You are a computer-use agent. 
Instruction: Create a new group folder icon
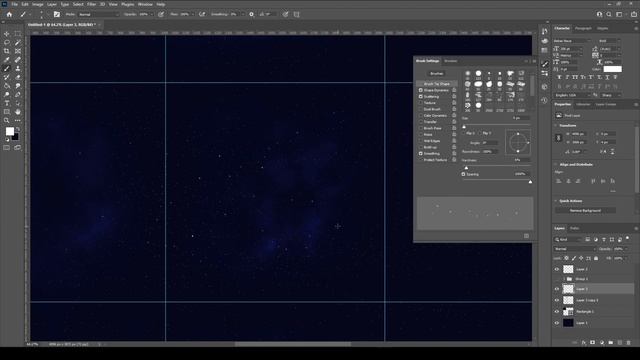click(x=611, y=343)
